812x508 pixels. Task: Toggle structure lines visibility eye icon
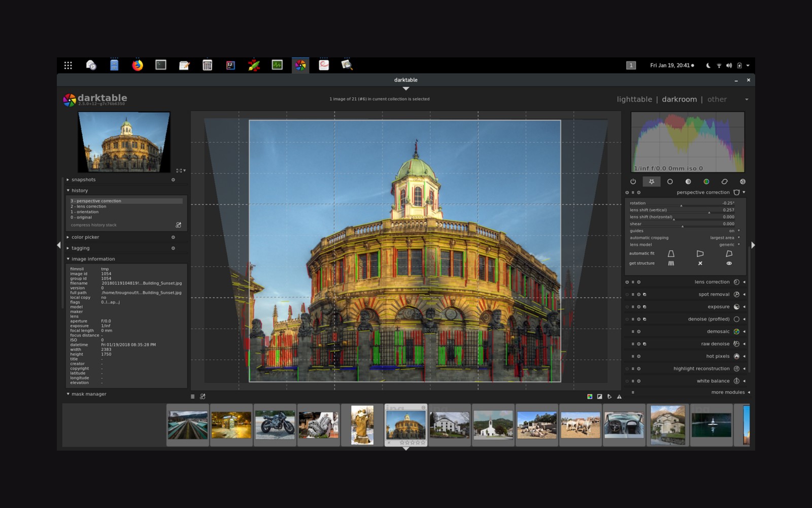coord(729,263)
